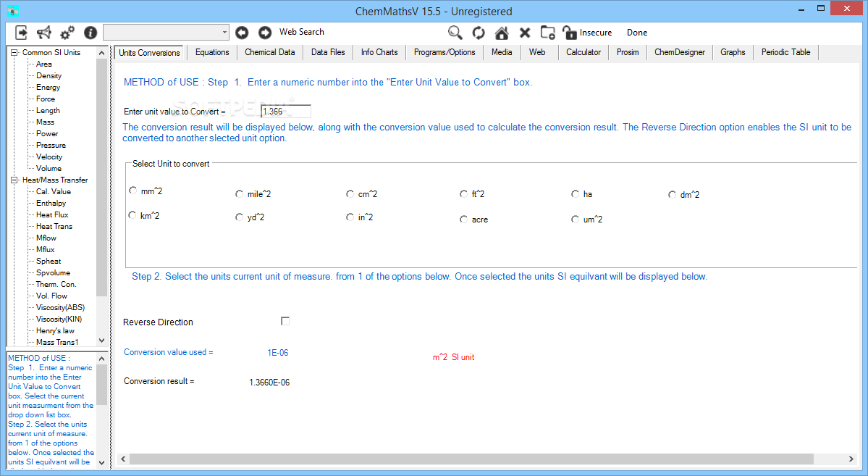This screenshot has height=476, width=868.
Task: Go back with the left arrow icon
Action: coord(242,33)
